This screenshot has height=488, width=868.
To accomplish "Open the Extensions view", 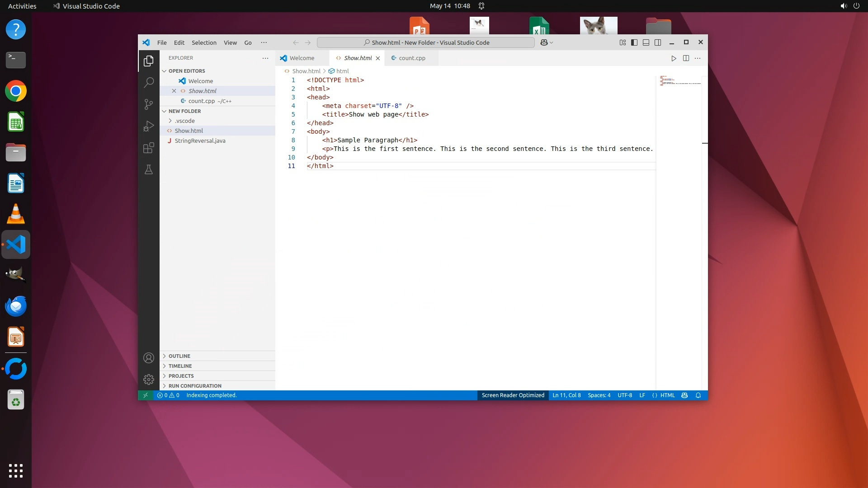I will 148,148.
